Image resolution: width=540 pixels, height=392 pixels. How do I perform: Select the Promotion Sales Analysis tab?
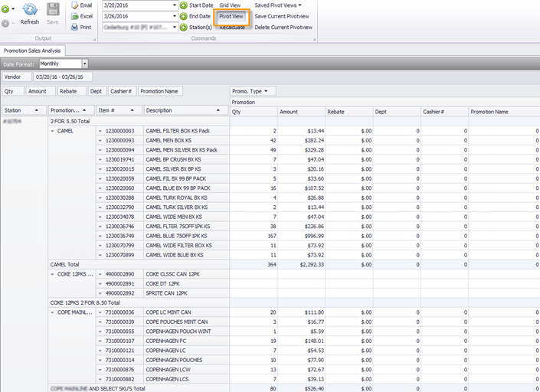32,51
